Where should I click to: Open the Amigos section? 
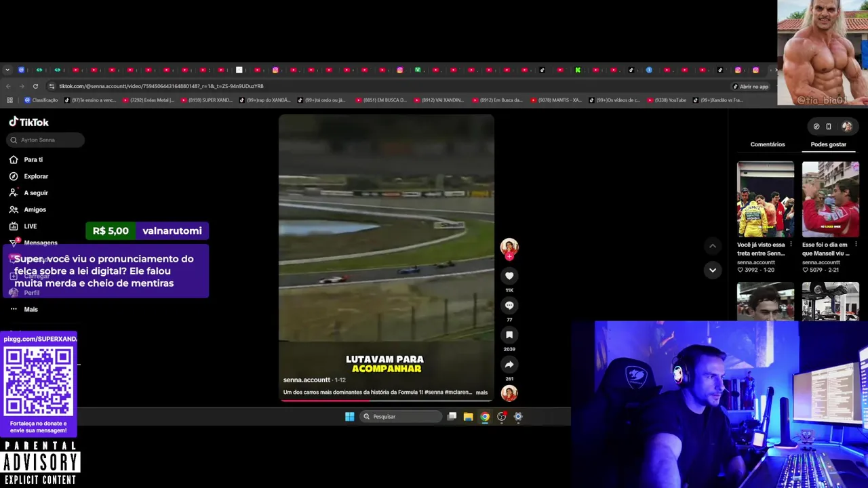27,209
